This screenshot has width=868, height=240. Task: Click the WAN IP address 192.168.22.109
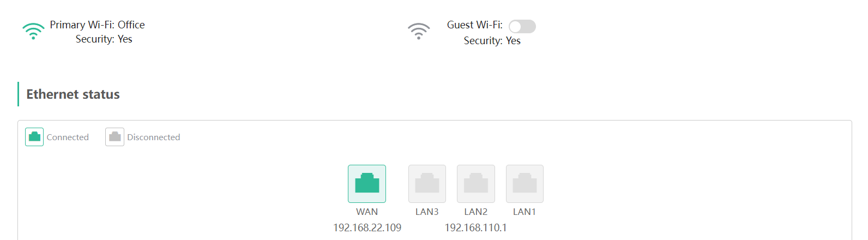coord(367,227)
